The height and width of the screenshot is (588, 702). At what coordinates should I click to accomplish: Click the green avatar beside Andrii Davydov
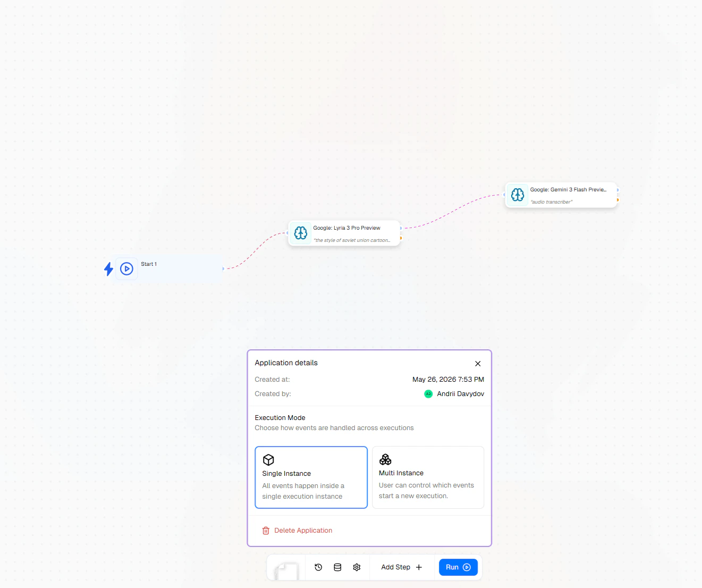428,394
